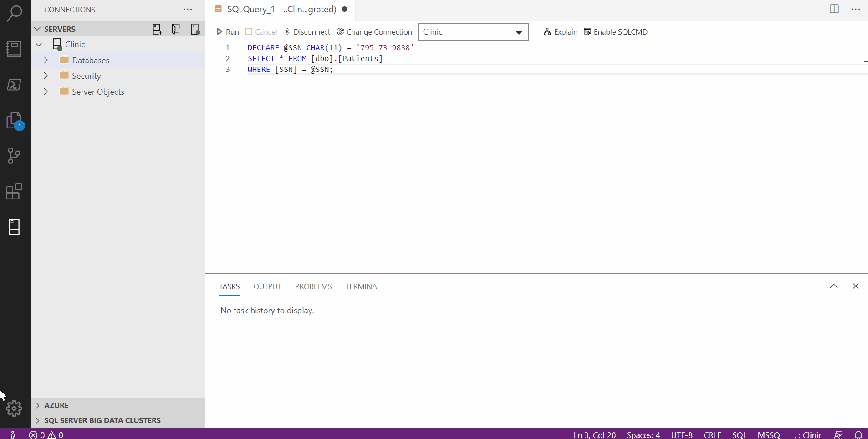Split the editor using the layout icon
Screen dimensions: 868x439
834,9
